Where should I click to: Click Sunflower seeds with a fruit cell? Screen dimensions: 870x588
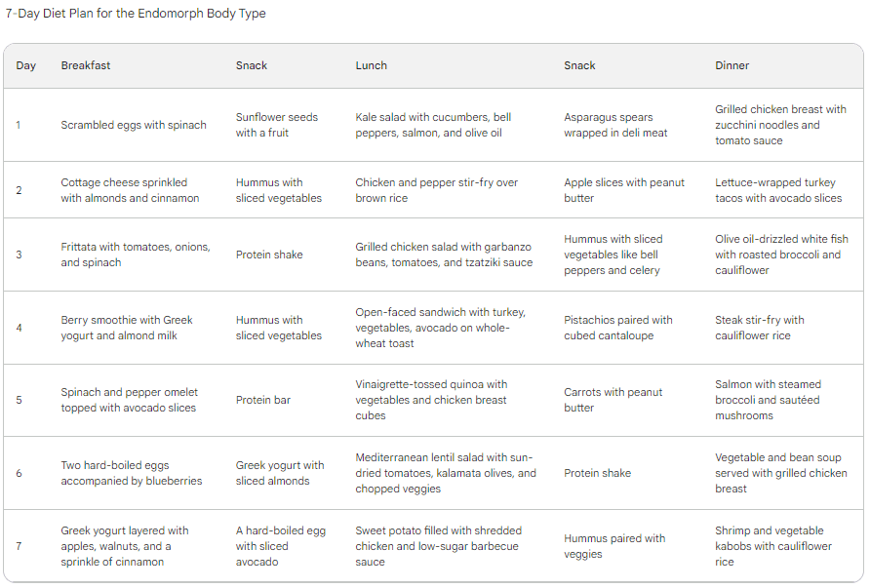click(277, 125)
